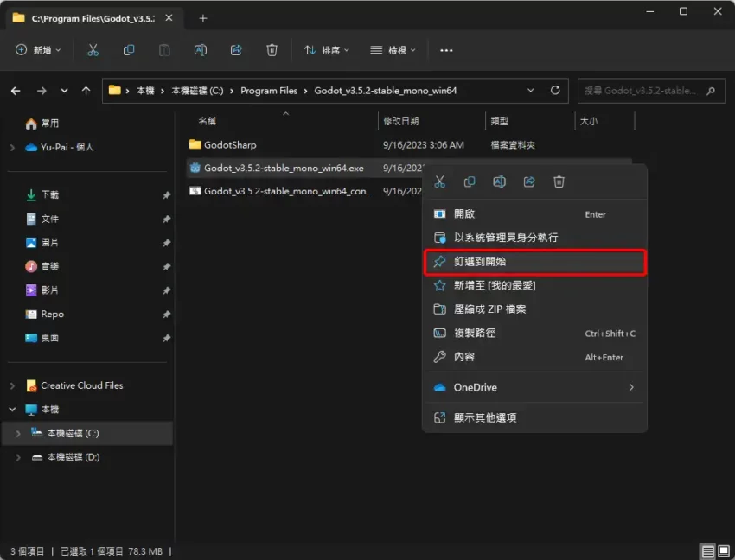Open the three-dots more options menu
This screenshot has height=560, width=735.
pos(446,50)
